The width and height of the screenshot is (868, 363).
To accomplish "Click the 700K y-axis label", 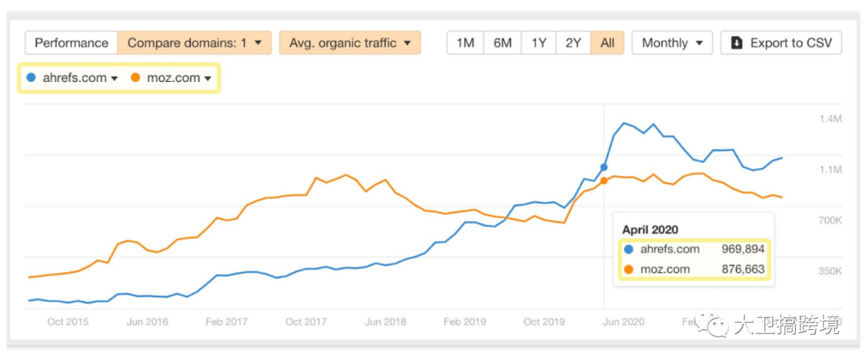I will point(829,221).
